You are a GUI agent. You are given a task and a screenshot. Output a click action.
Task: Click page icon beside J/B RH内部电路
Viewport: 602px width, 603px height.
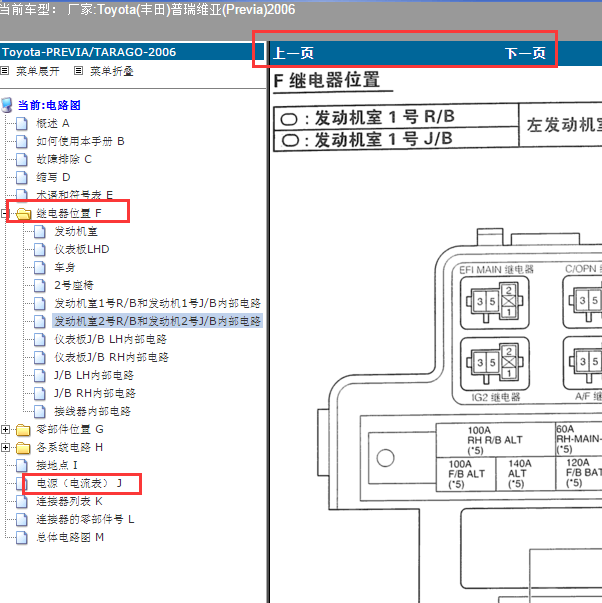click(x=40, y=393)
